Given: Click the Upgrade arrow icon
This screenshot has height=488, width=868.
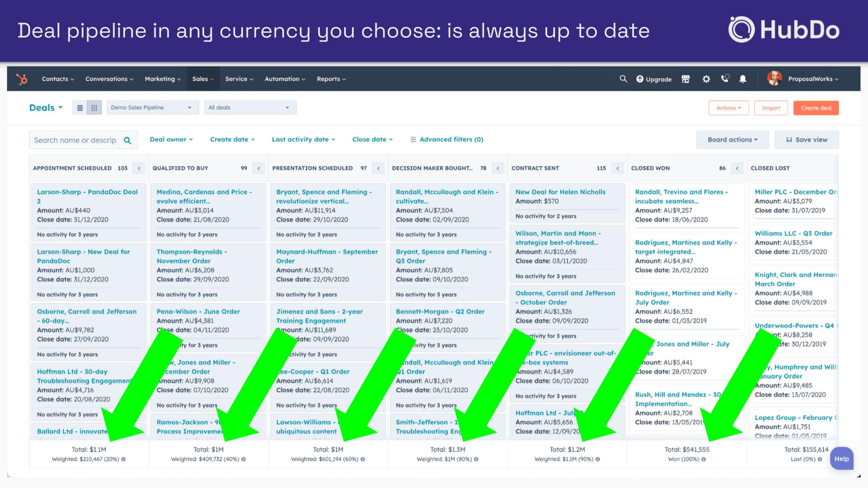Looking at the screenshot, I should click(x=640, y=79).
